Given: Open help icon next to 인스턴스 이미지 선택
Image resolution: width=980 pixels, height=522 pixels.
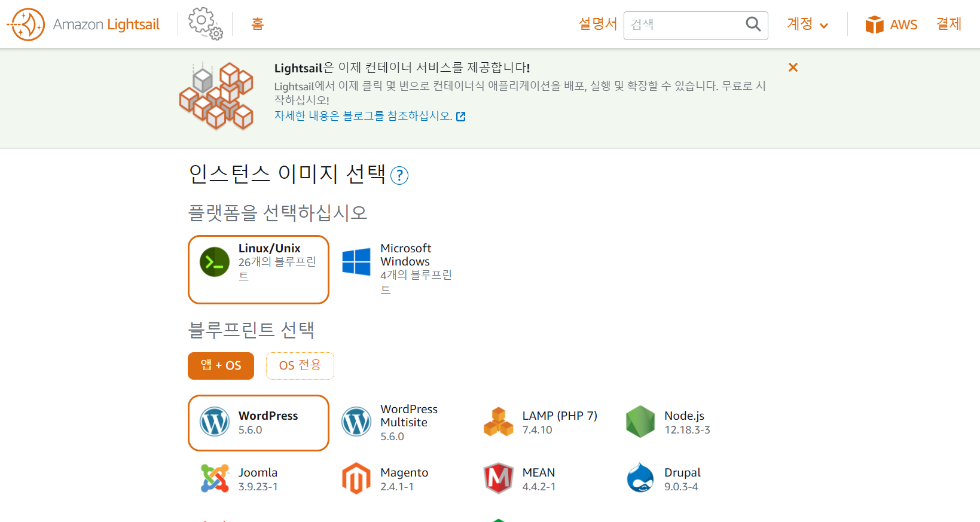Looking at the screenshot, I should [399, 176].
